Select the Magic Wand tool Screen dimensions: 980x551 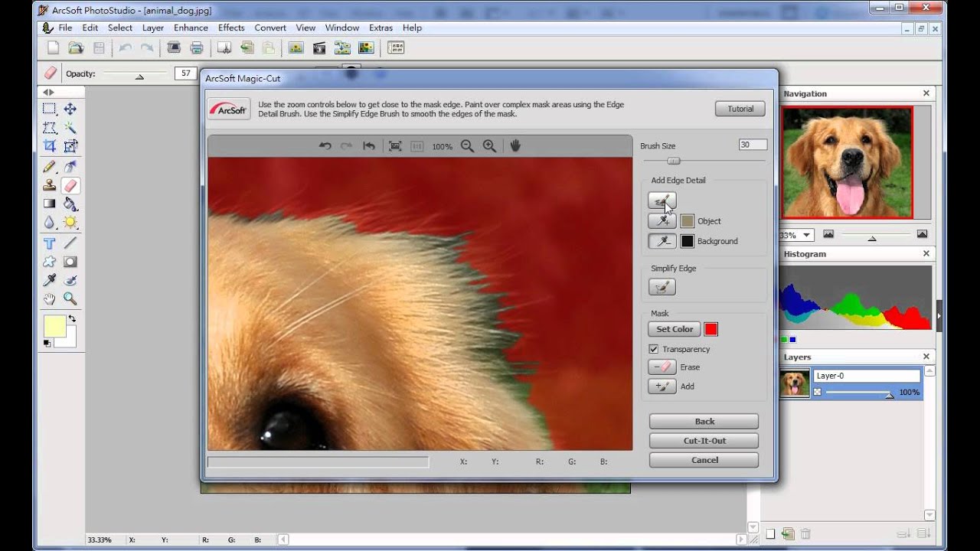pyautogui.click(x=70, y=128)
